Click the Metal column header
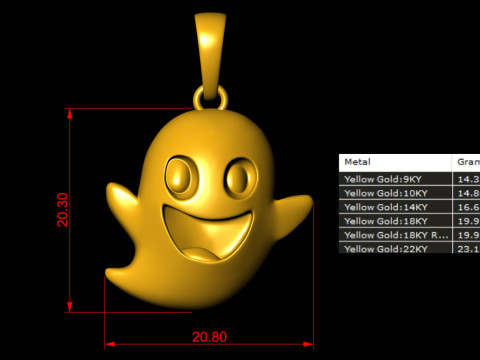This screenshot has width=480, height=360. coord(395,162)
